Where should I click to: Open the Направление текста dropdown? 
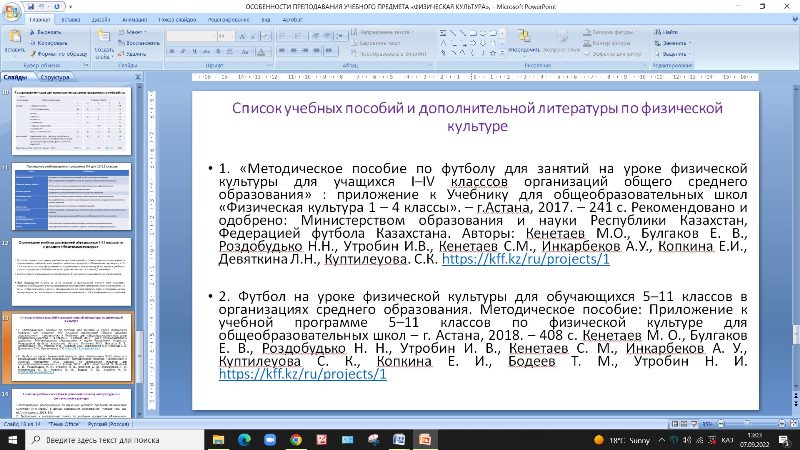click(383, 32)
